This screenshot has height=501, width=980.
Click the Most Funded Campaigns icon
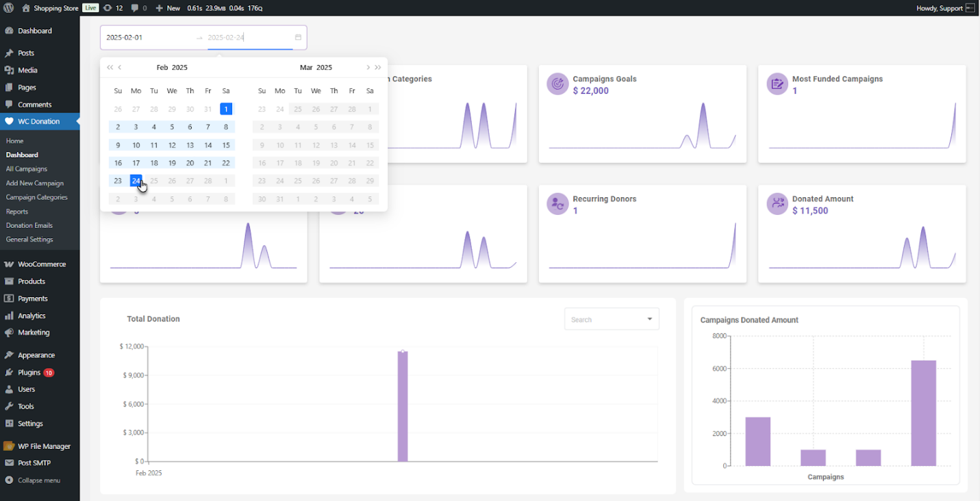[777, 83]
